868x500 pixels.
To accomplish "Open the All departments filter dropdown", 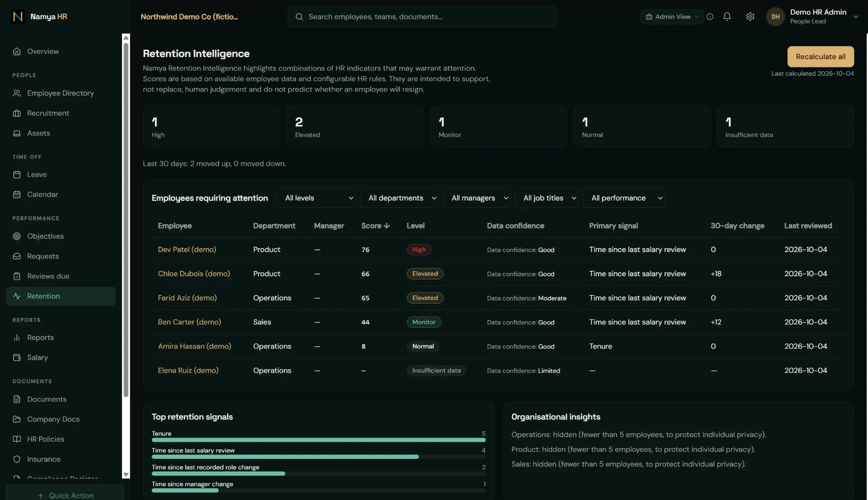I will [399, 198].
